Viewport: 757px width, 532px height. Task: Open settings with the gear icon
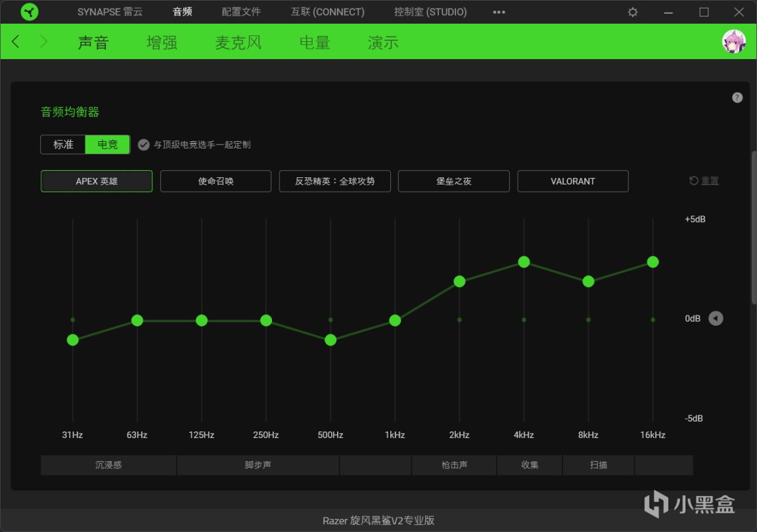(632, 12)
